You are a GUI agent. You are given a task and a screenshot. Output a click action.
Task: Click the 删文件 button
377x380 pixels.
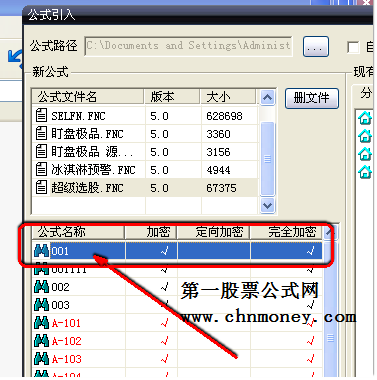312,98
